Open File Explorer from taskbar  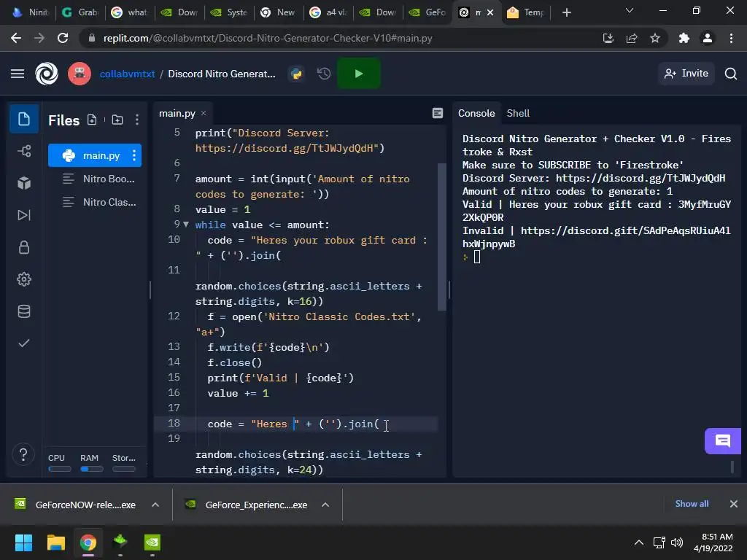55,542
